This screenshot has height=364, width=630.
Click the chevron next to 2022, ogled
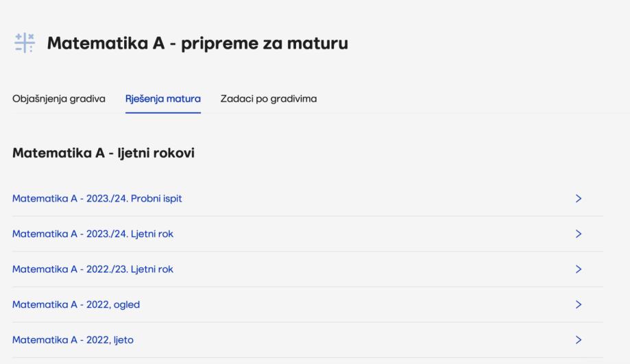[579, 304]
